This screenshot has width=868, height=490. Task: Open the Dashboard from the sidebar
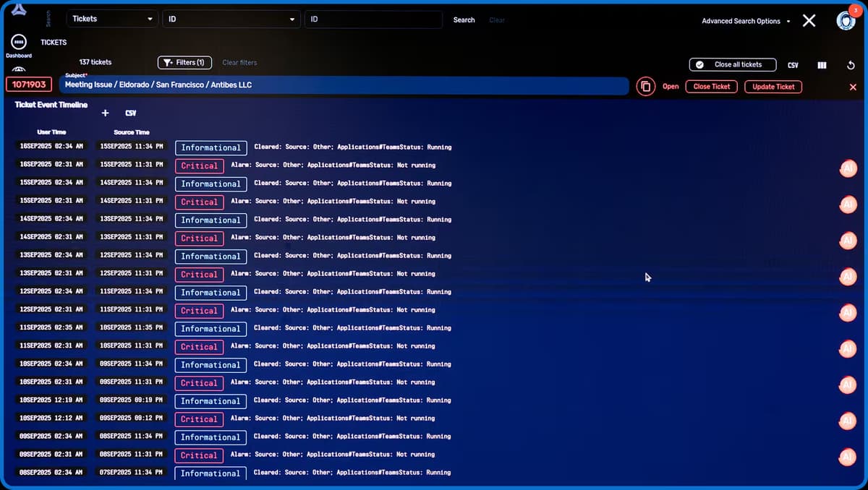pyautogui.click(x=19, y=45)
